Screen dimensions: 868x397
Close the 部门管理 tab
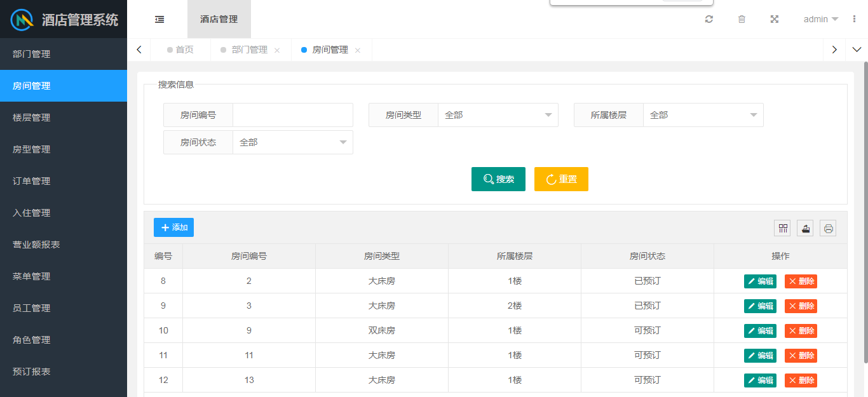coord(277,50)
